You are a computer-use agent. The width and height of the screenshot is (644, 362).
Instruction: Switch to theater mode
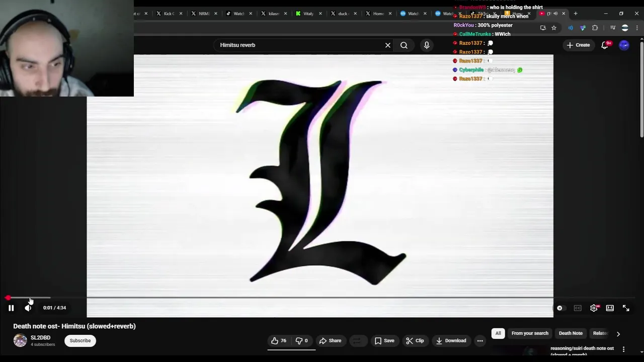610,308
